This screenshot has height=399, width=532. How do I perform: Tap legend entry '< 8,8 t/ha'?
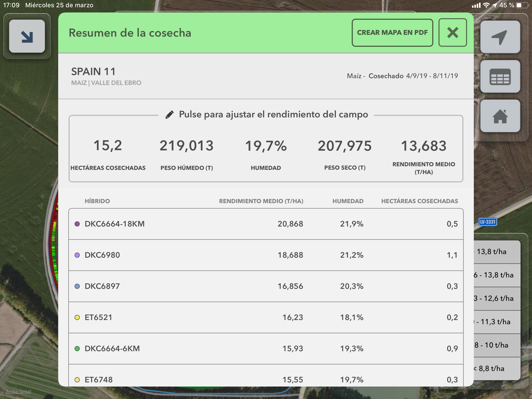click(497, 369)
